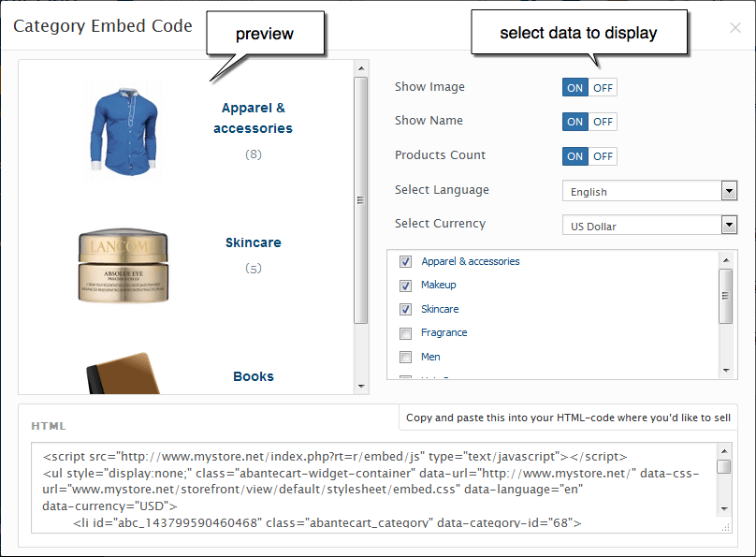
Task: Click the preview pane scrollbar thumb
Action: [x=360, y=200]
